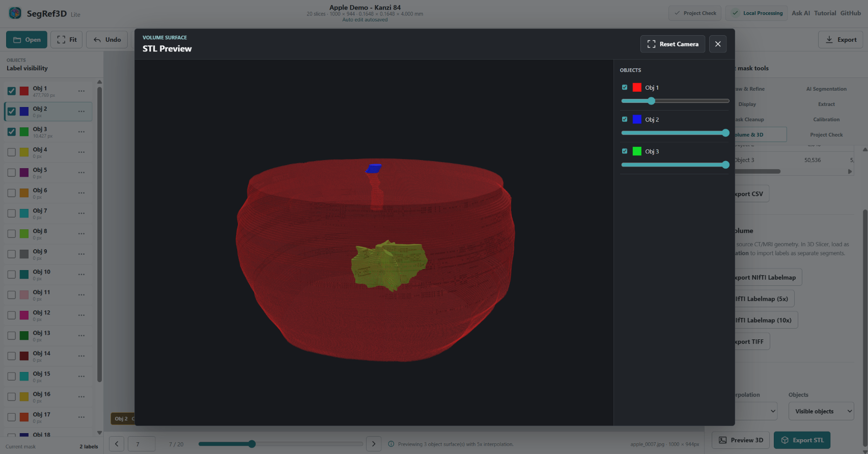Viewport: 868px width, 454px height.
Task: Click the Project Check button in header
Action: (x=695, y=13)
